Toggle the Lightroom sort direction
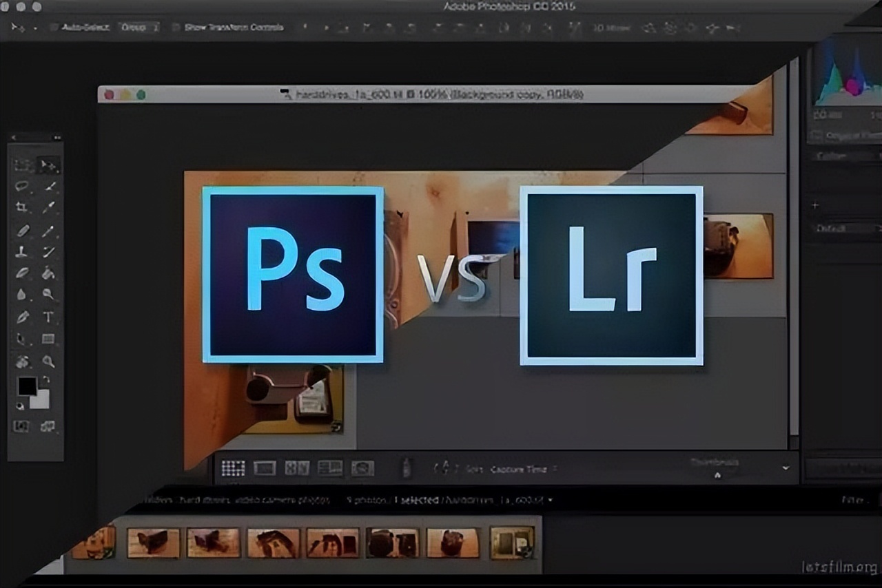Screen dimensions: 882x588 pos(444,468)
